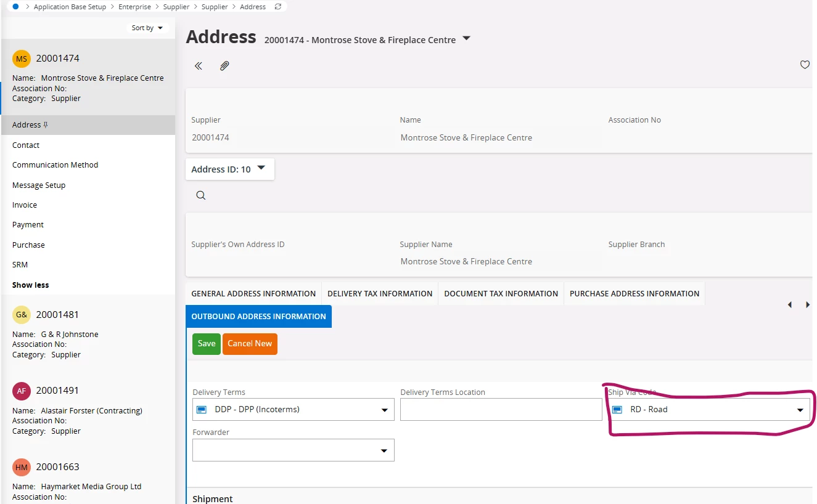This screenshot has width=817, height=504.
Task: Select the Address menu item
Action: point(88,125)
